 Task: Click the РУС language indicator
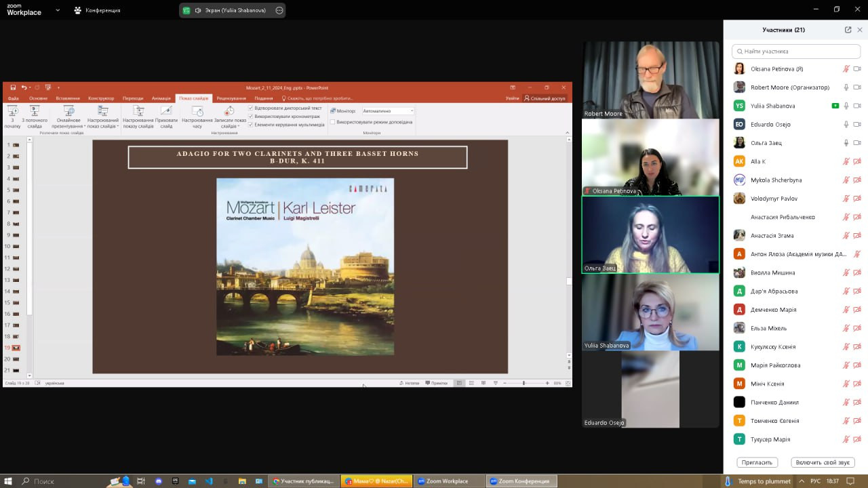click(815, 481)
